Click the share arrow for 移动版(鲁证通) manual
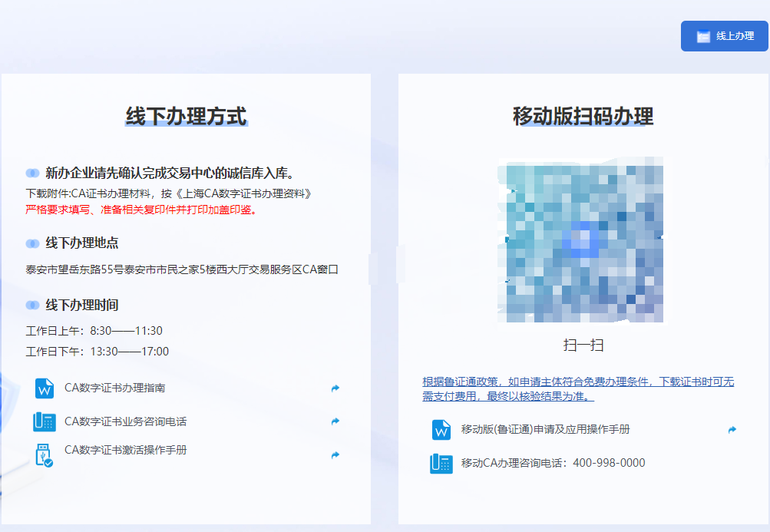Screen dimensions: 770x532 [732, 430]
